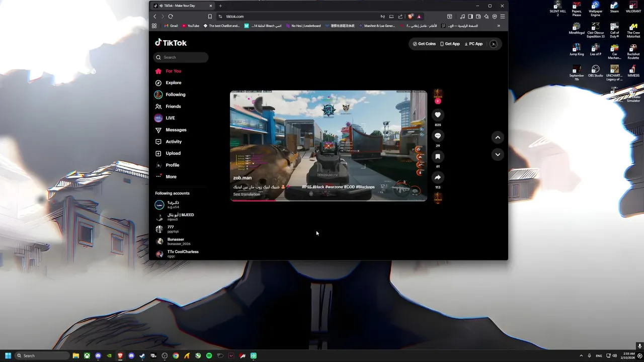Seek the video progress bar

point(329,200)
